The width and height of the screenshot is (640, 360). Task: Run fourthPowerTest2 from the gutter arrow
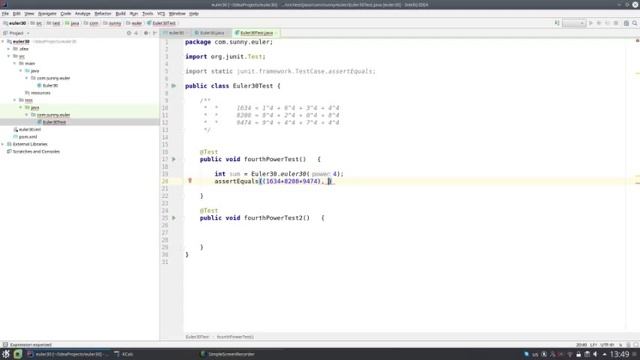tap(174, 218)
